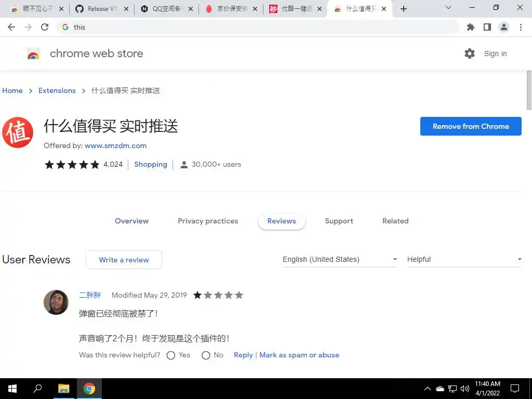Click Remove from Chrome button

point(471,126)
